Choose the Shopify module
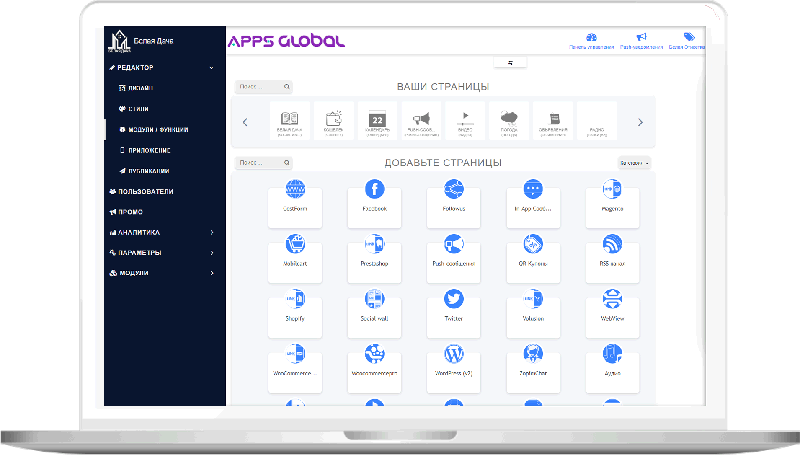Image resolution: width=800 pixels, height=455 pixels. coord(295,312)
